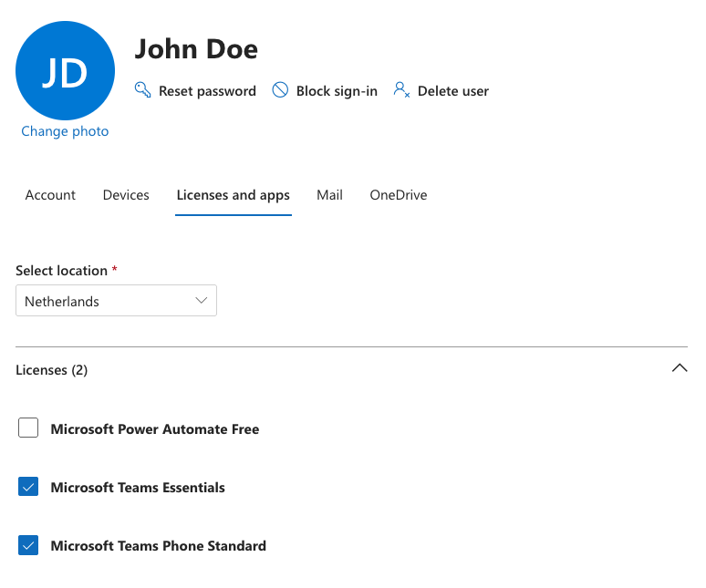Select the Licenses and apps tab
Image resolution: width=706 pixels, height=588 pixels.
[x=234, y=195]
